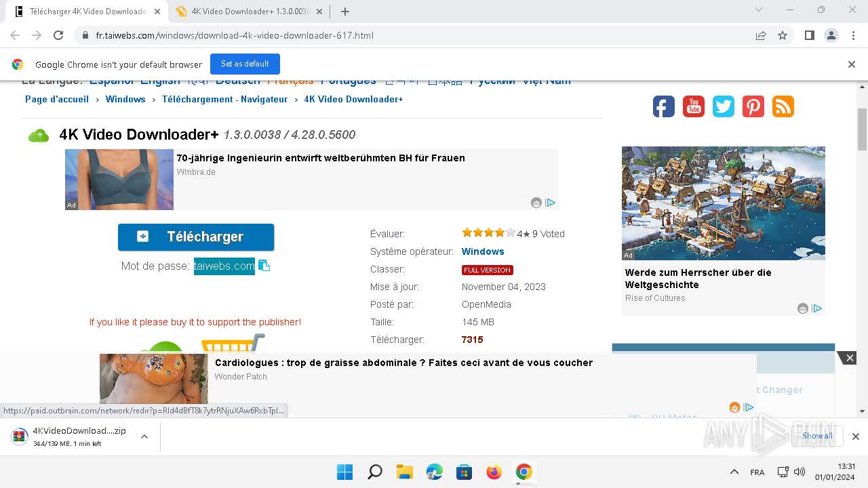
Task: Open File Explorer from taskbar
Action: 404,472
